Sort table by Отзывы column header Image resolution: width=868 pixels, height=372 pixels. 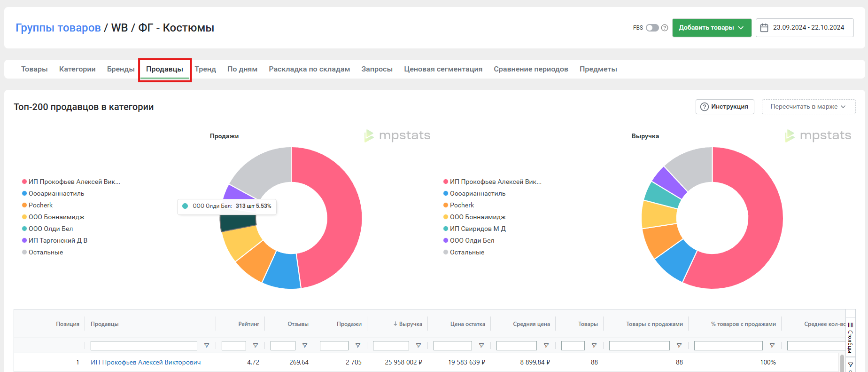(298, 324)
